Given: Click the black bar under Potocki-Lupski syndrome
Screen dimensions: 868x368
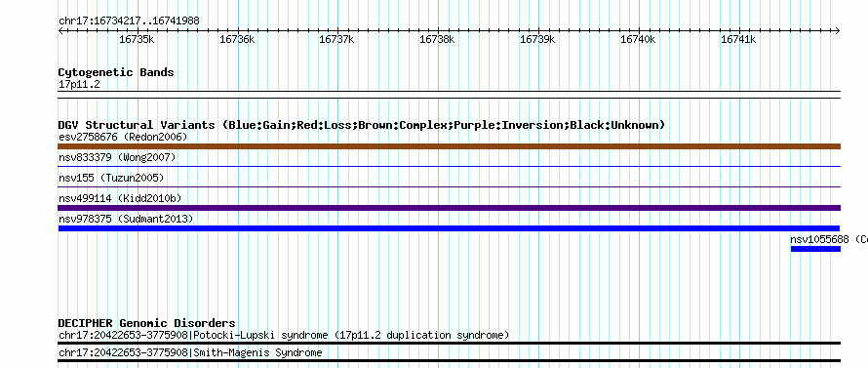Looking at the screenshot, I should pos(450,343).
